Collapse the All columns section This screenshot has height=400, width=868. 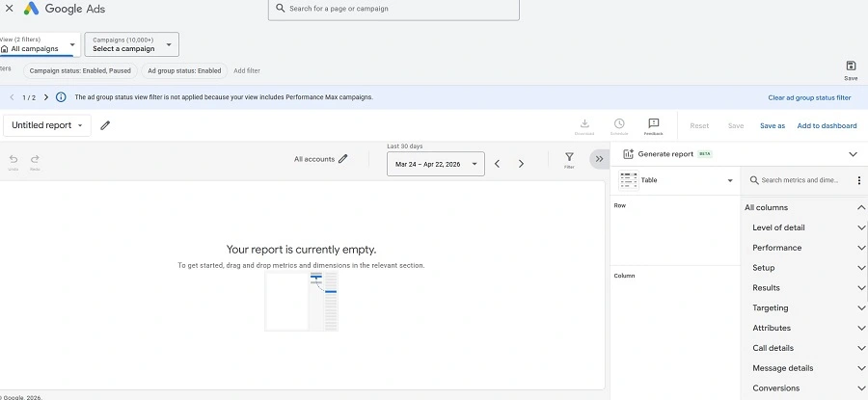click(861, 207)
